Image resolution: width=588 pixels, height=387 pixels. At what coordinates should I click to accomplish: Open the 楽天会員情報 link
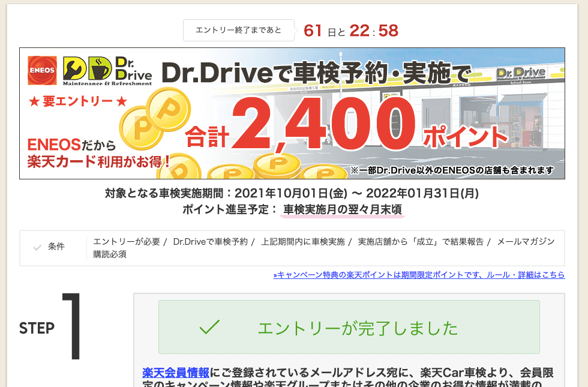click(x=176, y=372)
